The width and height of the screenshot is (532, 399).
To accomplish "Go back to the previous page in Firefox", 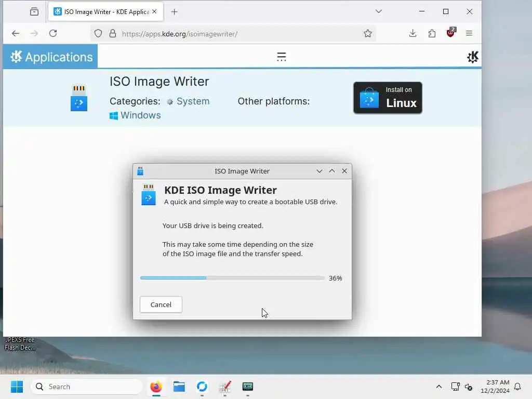I will coord(16,33).
